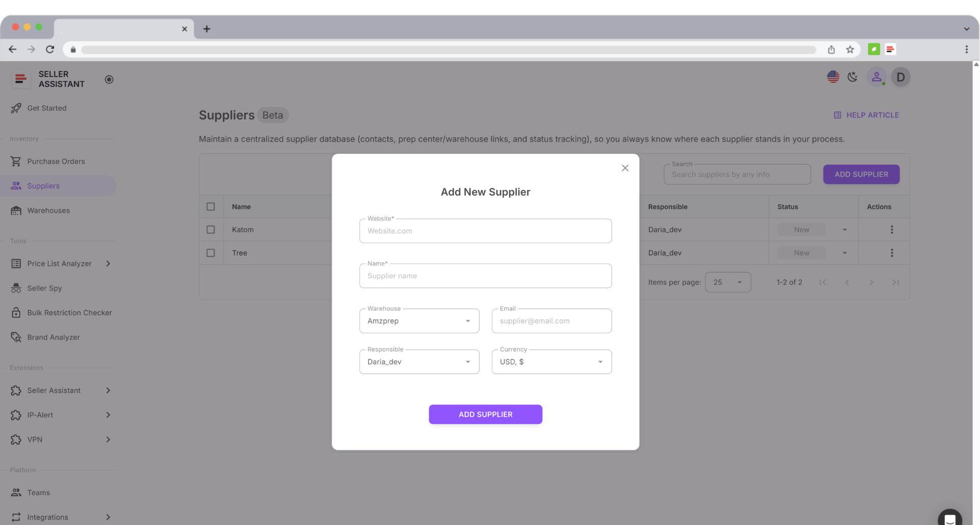The image size is (980, 525).
Task: Switch to dark mode with the moon icon
Action: tap(853, 77)
